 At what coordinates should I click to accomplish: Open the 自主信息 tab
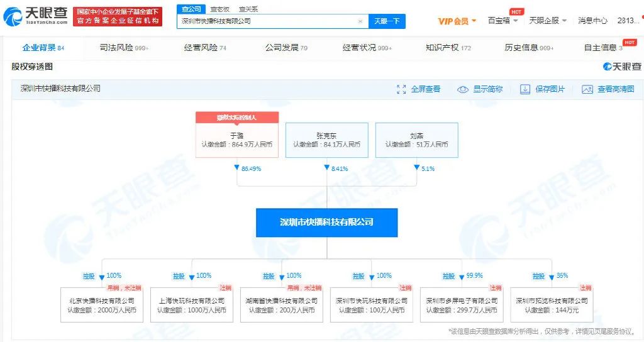click(603, 48)
